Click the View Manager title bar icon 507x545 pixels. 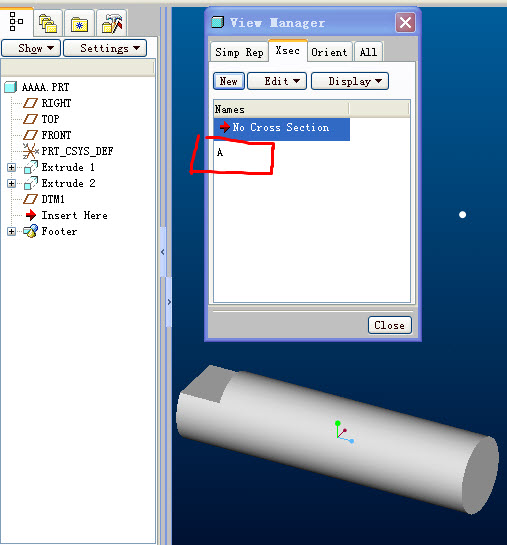pos(218,22)
